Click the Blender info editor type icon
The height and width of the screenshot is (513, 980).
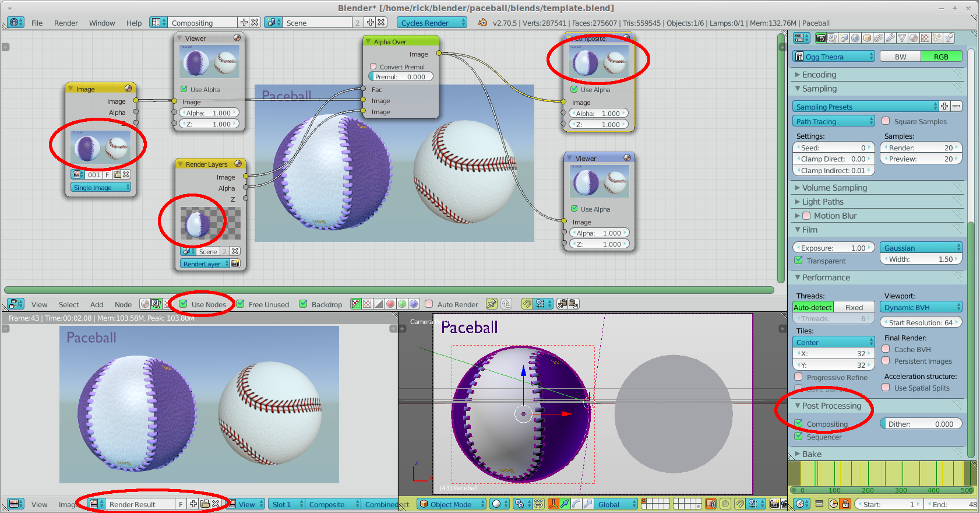[x=16, y=23]
